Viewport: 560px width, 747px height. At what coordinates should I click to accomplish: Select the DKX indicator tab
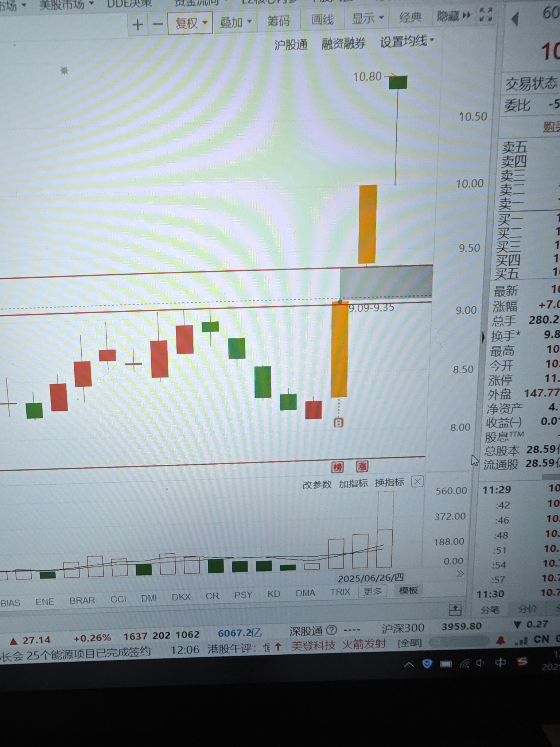(x=181, y=597)
